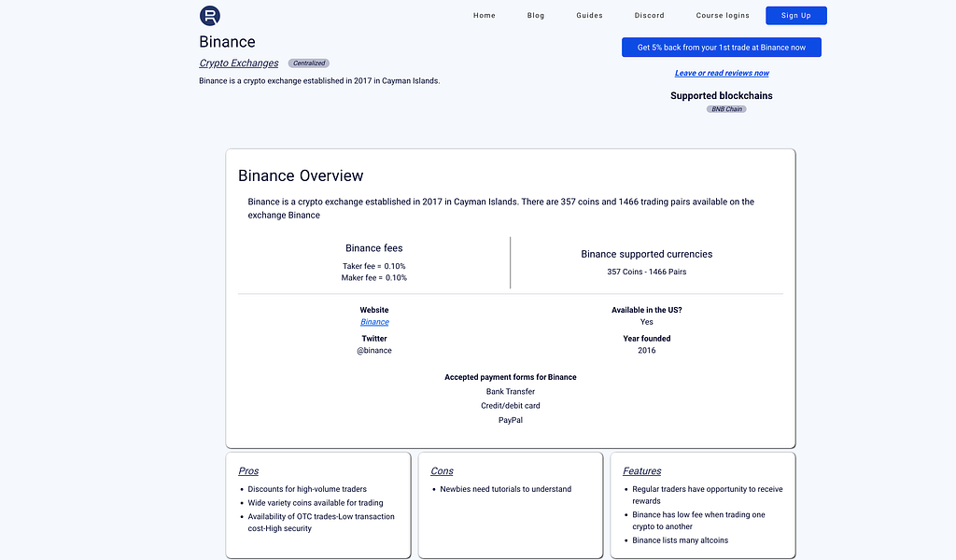Click Regular traders receive rewards item
The image size is (956, 560).
tap(708, 495)
